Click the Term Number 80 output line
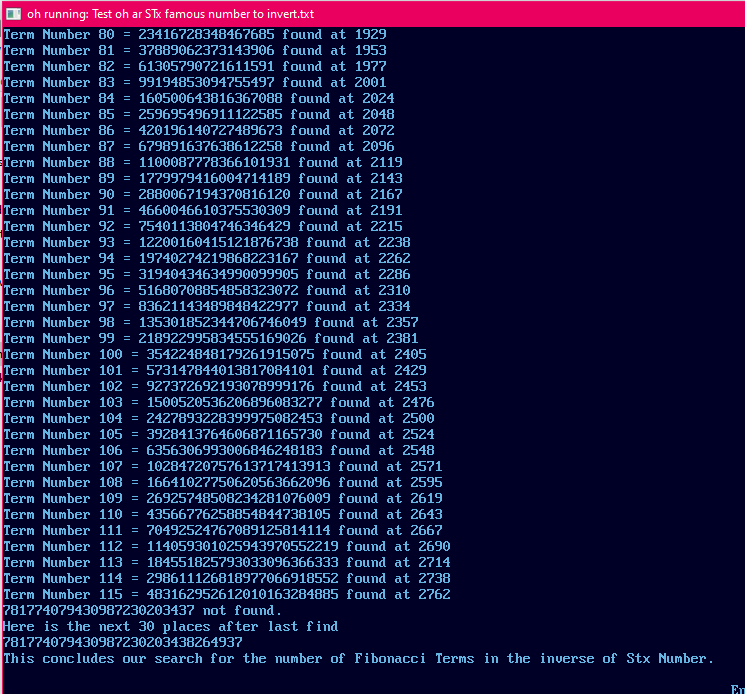Image resolution: width=745 pixels, height=694 pixels. point(195,35)
